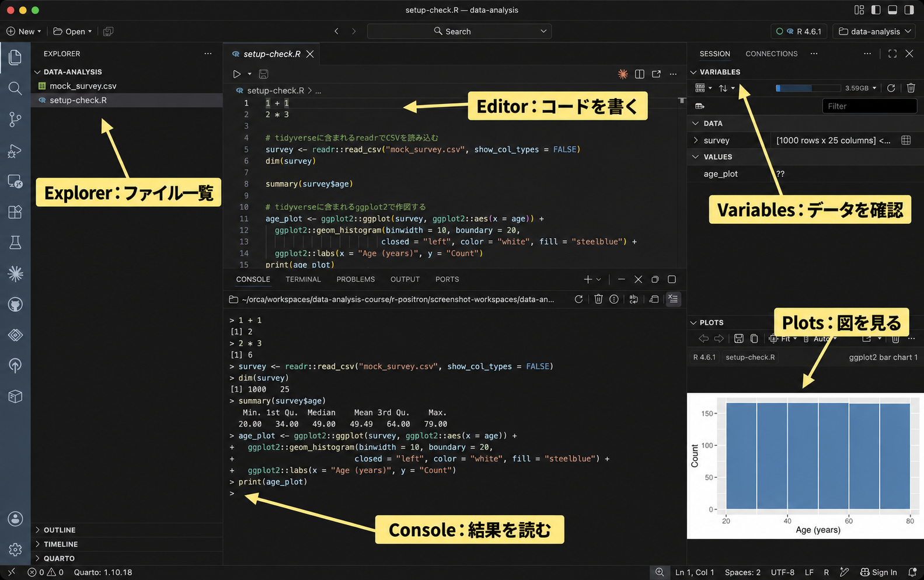Open the Testing flask view in activity bar
This screenshot has height=580, width=924.
tap(15, 242)
